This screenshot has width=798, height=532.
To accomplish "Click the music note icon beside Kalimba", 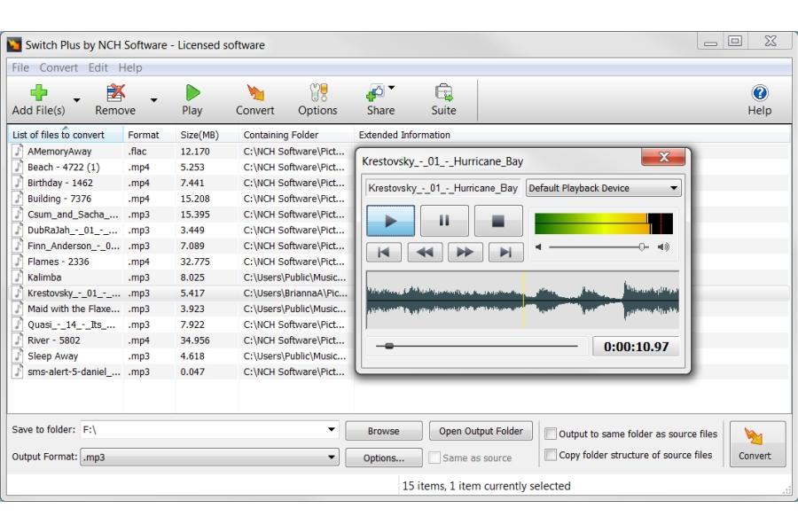I will [x=18, y=277].
